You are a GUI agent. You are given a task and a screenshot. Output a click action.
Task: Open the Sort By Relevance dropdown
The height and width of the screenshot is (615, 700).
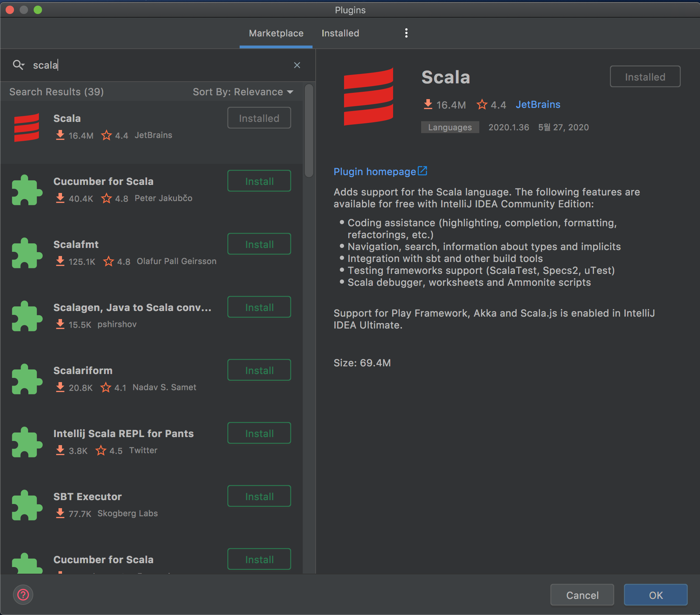pyautogui.click(x=243, y=92)
